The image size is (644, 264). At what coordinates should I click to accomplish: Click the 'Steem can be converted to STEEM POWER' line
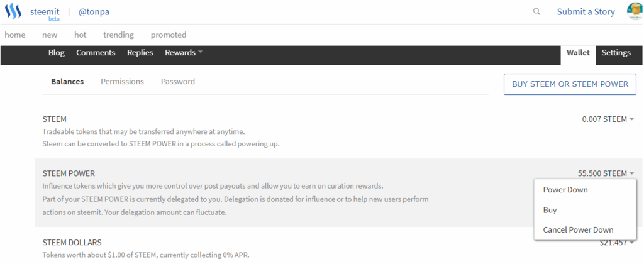pyautogui.click(x=161, y=145)
